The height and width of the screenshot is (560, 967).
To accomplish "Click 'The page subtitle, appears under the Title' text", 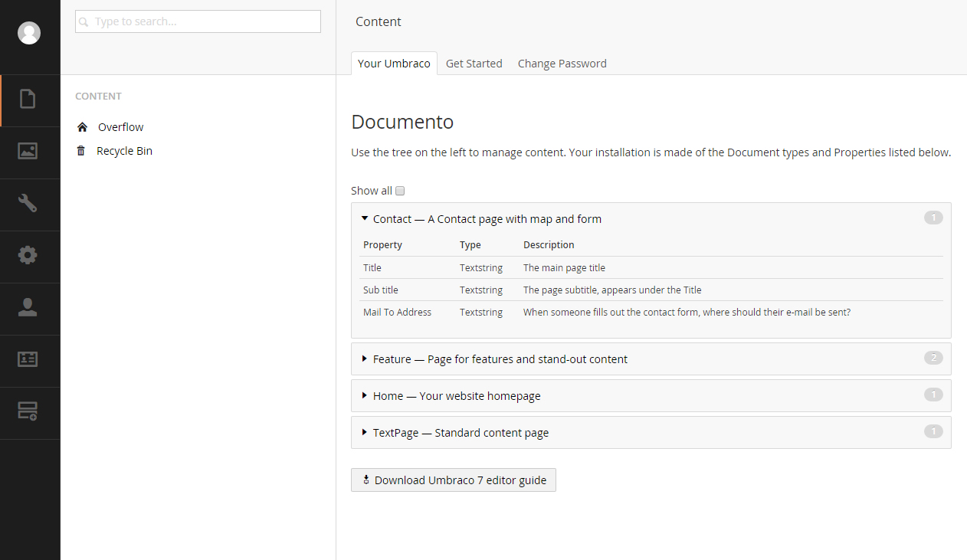I will (x=612, y=290).
